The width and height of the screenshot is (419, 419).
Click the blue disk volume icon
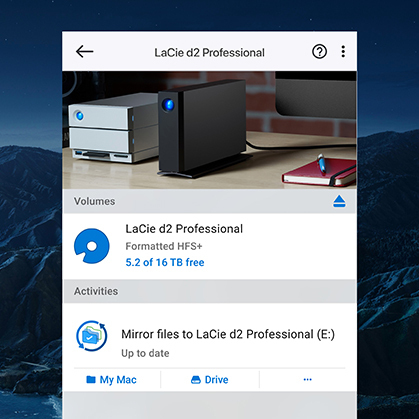(x=92, y=246)
